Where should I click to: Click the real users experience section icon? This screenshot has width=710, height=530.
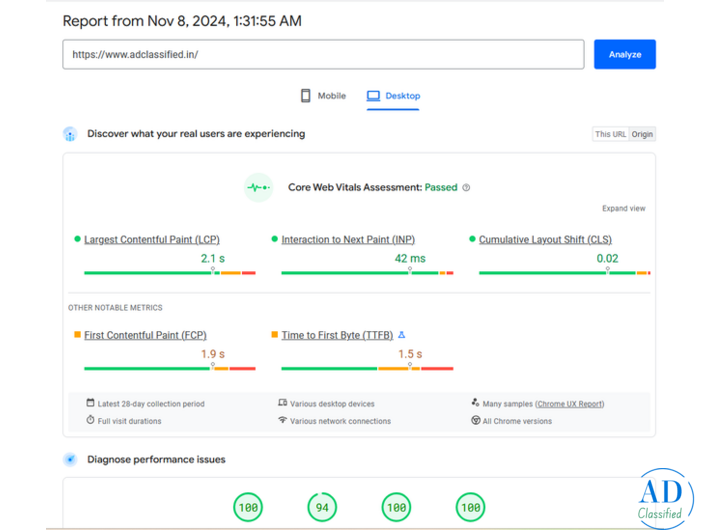tap(70, 134)
